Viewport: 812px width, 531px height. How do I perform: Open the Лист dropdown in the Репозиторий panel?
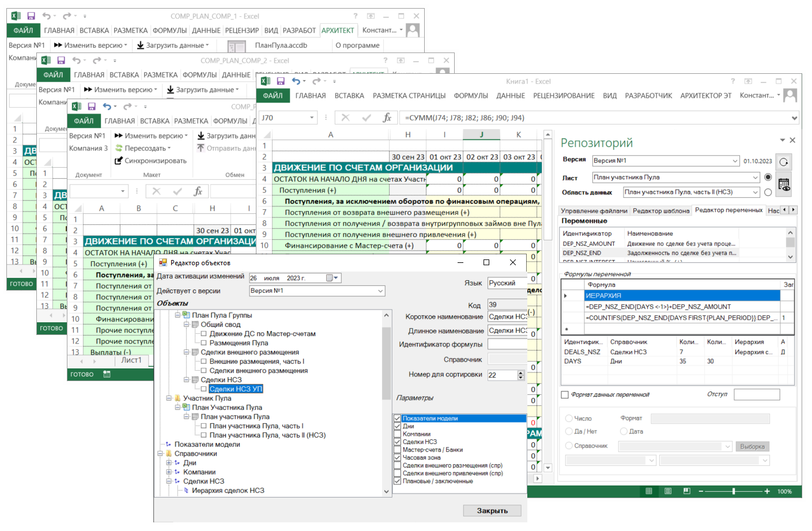(x=756, y=178)
